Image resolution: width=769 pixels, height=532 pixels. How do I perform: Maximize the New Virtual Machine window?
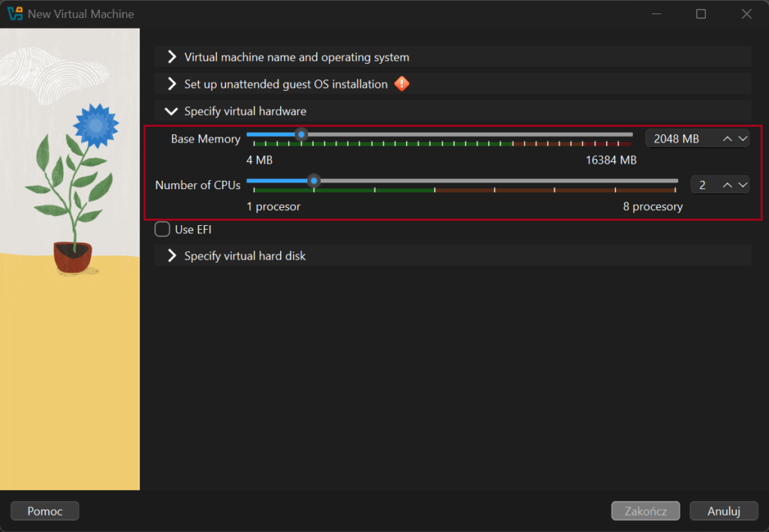701,14
